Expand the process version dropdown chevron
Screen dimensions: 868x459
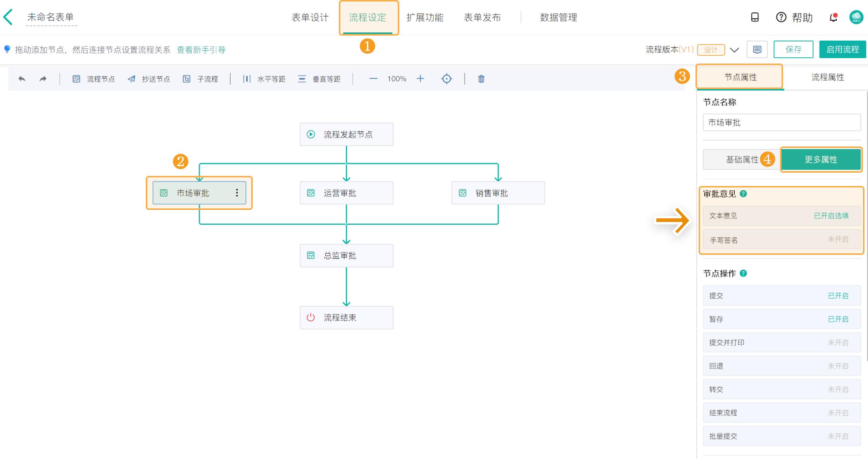pos(734,50)
